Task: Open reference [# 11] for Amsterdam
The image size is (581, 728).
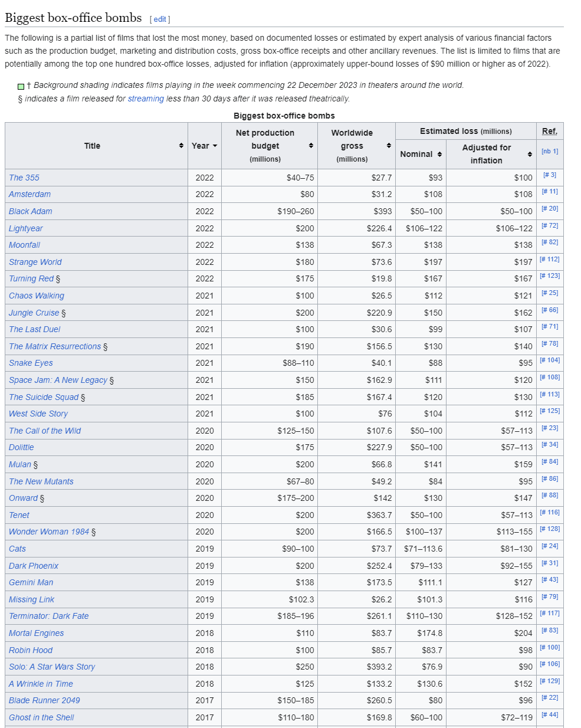Action: 550,192
